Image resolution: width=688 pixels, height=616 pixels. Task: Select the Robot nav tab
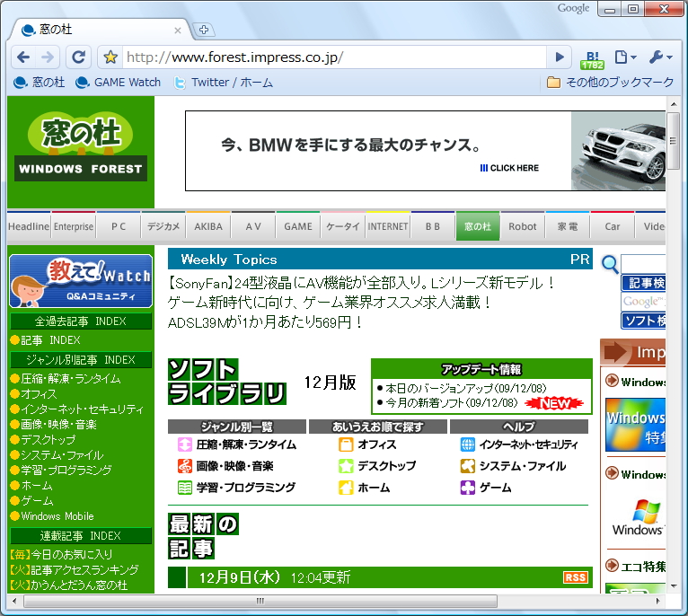523,226
